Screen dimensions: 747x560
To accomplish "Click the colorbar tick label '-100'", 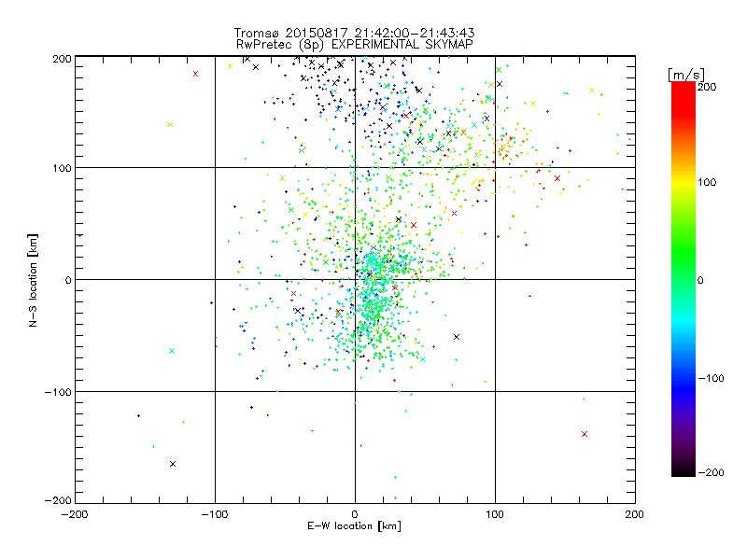I will tap(711, 378).
